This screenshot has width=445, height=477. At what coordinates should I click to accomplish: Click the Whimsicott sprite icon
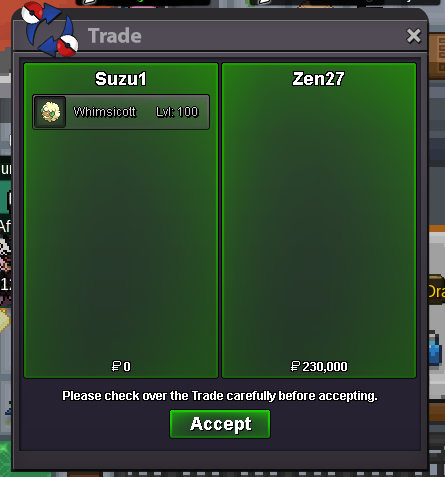click(x=50, y=112)
